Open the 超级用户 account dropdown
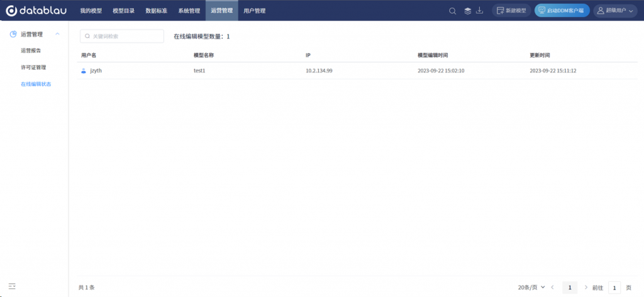This screenshot has width=644, height=297. pyautogui.click(x=615, y=11)
